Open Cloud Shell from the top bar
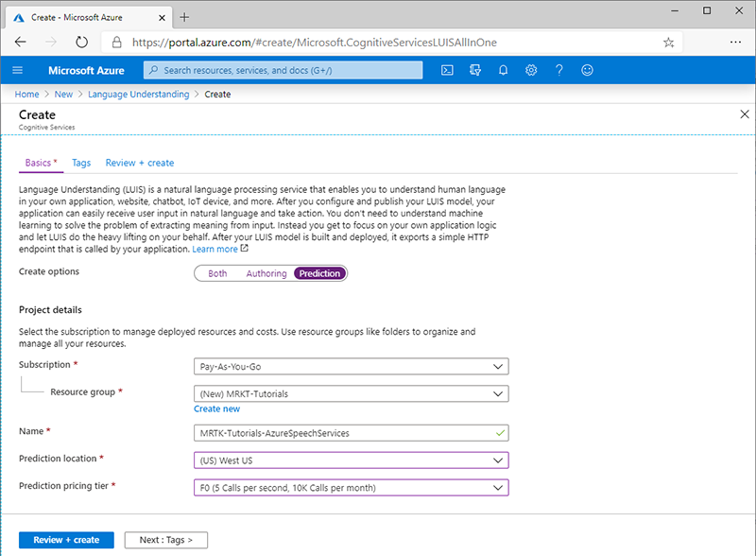The width and height of the screenshot is (756, 556). click(x=448, y=70)
